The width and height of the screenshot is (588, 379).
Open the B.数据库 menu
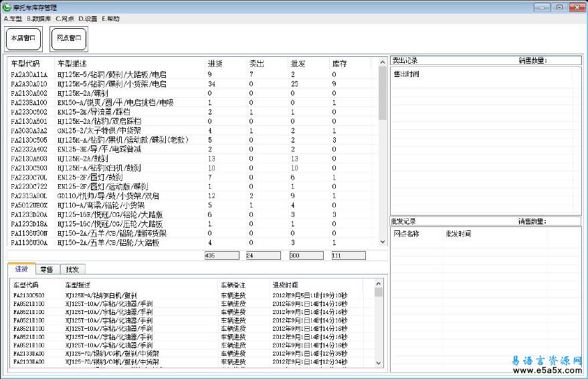coord(38,19)
